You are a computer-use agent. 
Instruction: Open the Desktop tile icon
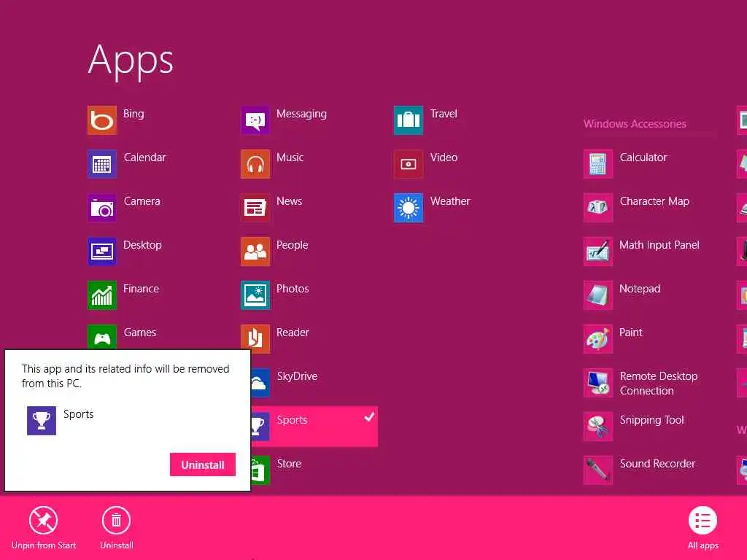(102, 252)
